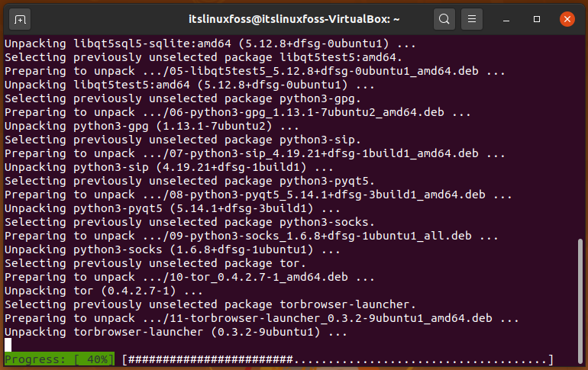588x370 pixels.
Task: Click 'Selecting previously unselected package python3-pyqt5.'
Action: (x=189, y=181)
